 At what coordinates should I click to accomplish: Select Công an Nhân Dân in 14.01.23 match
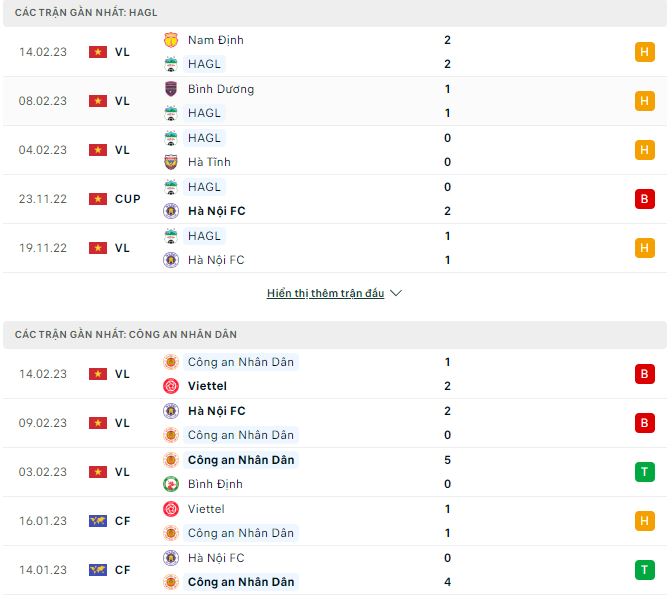click(x=241, y=582)
